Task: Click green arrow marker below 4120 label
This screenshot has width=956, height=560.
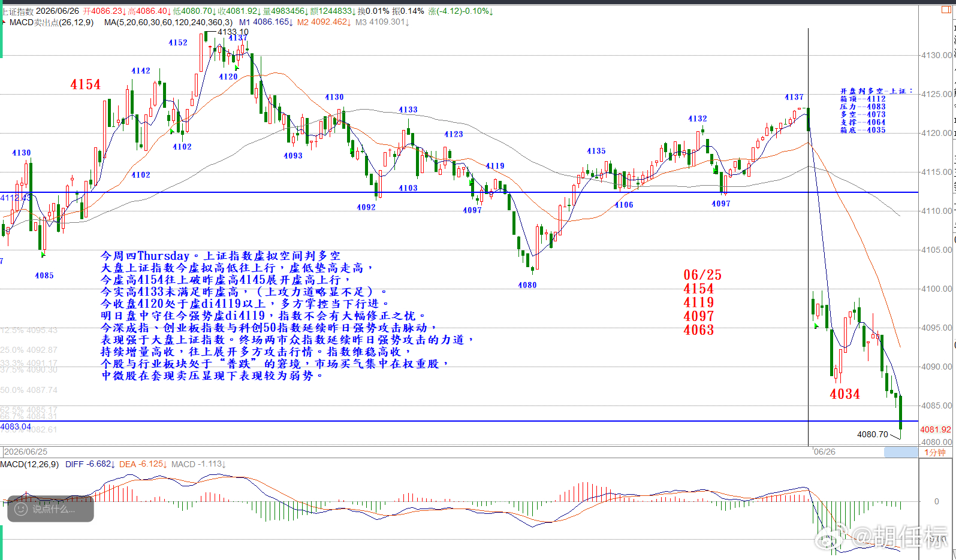Action: click(x=236, y=68)
